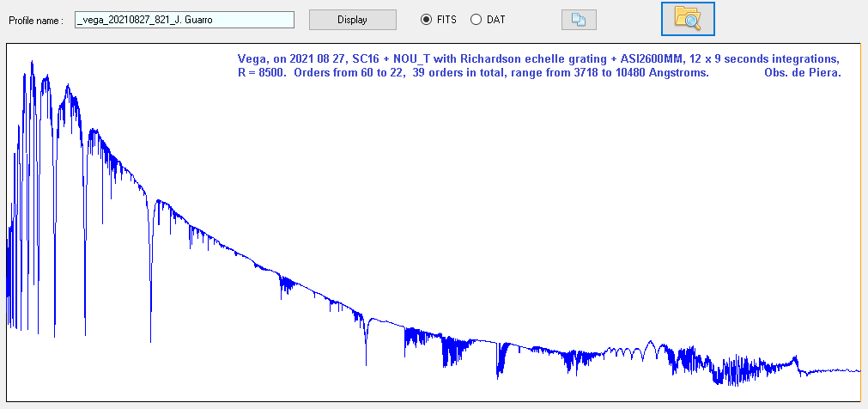The width and height of the screenshot is (868, 409).
Task: Click the 'Profile name :' label
Action: [37, 20]
